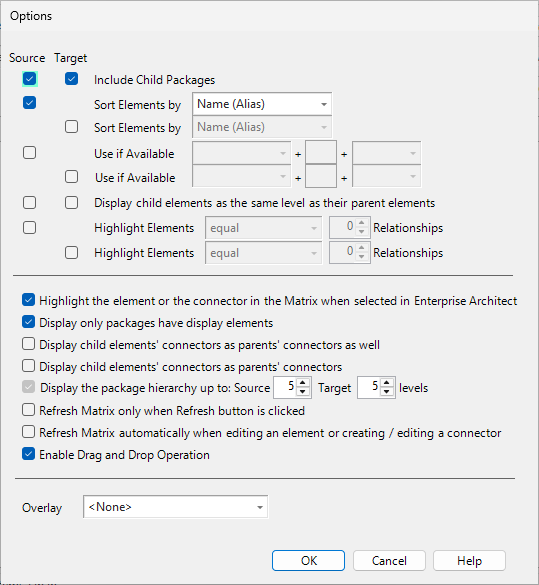Uncheck Target Include Child Packages checkbox

click(71, 79)
